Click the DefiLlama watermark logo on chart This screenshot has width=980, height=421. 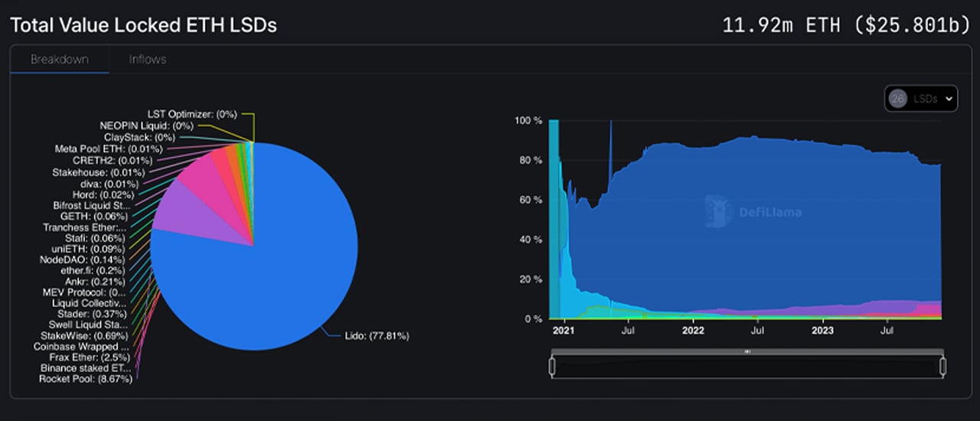753,212
